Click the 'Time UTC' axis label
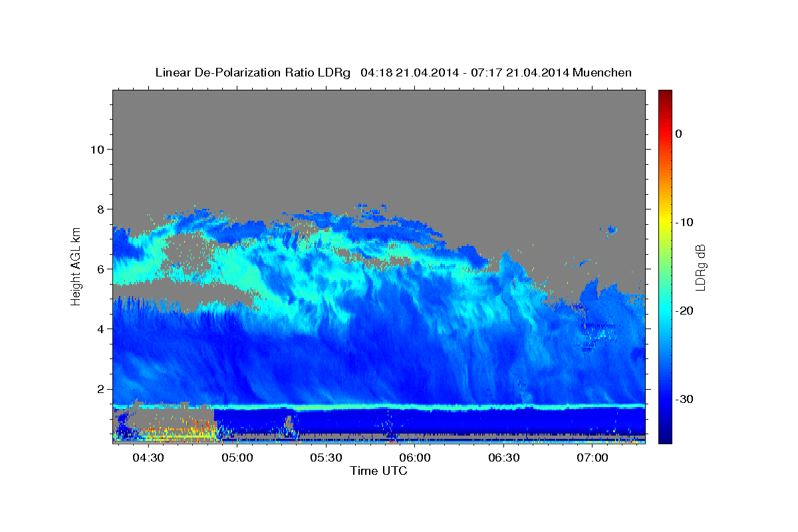The height and width of the screenshot is (532, 798). coord(378,471)
